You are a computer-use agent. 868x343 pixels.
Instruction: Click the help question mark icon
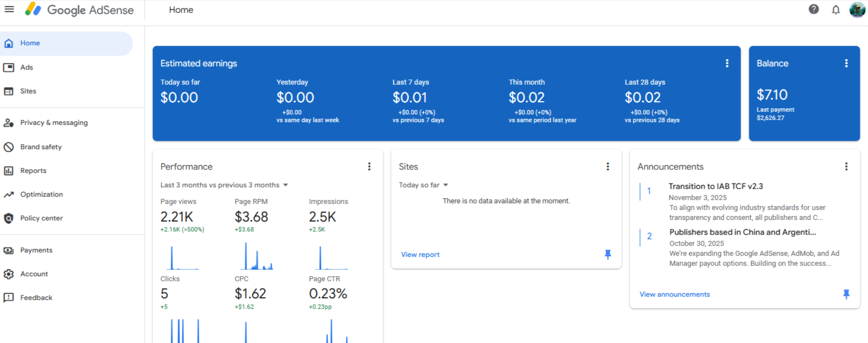[x=813, y=9]
